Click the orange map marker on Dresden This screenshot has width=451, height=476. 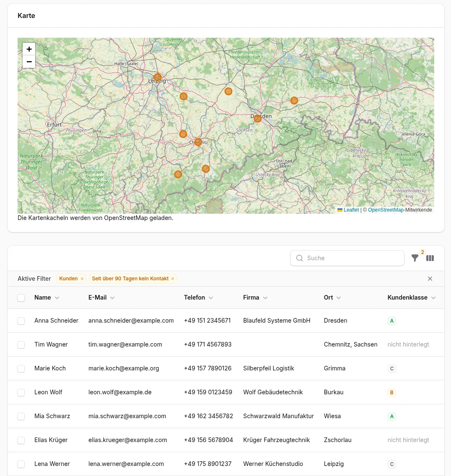(x=257, y=119)
